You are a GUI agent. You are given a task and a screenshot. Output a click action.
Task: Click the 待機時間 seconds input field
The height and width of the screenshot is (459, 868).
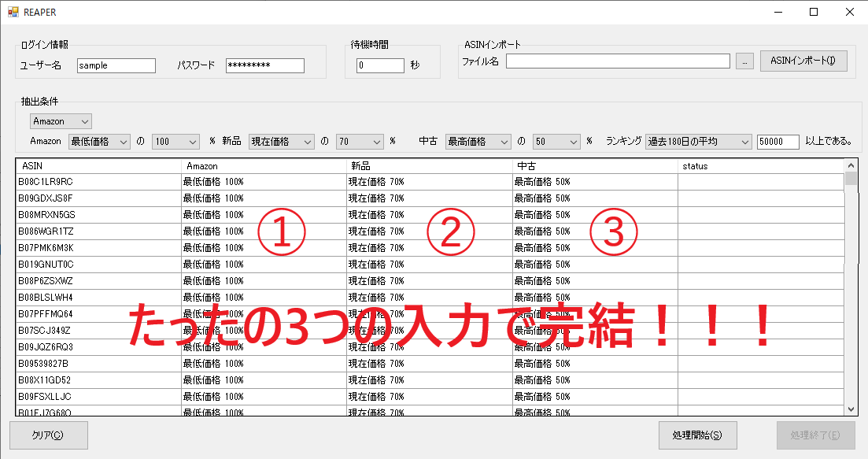(379, 66)
